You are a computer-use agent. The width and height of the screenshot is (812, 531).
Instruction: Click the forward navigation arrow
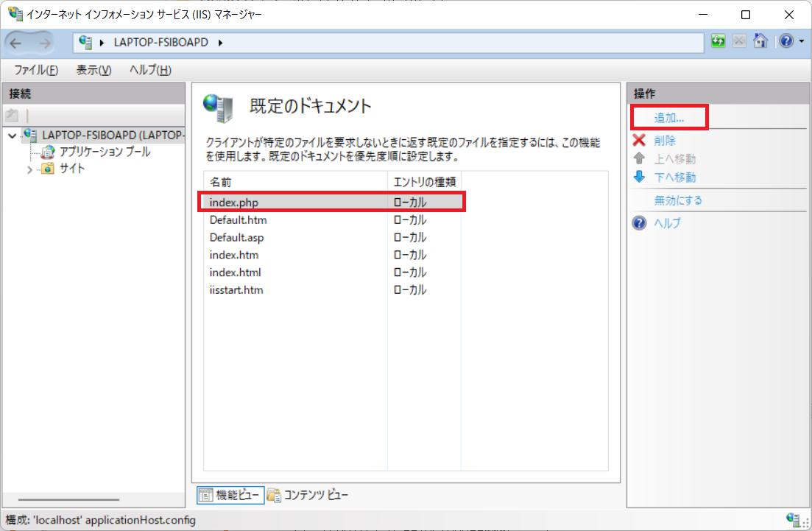point(44,41)
